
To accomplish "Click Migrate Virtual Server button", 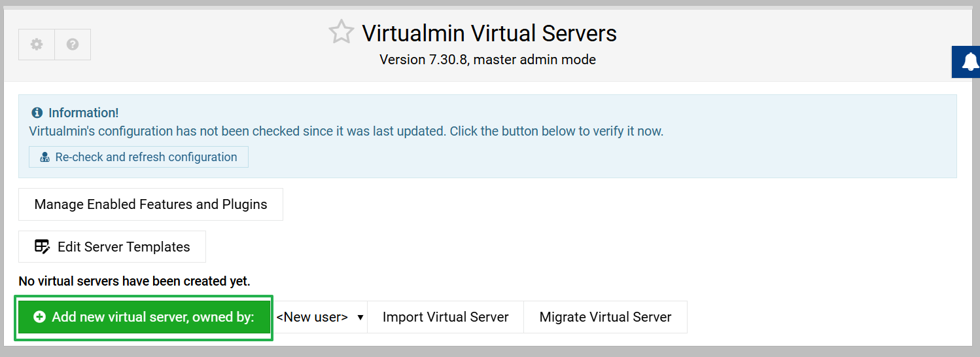I will coord(605,317).
